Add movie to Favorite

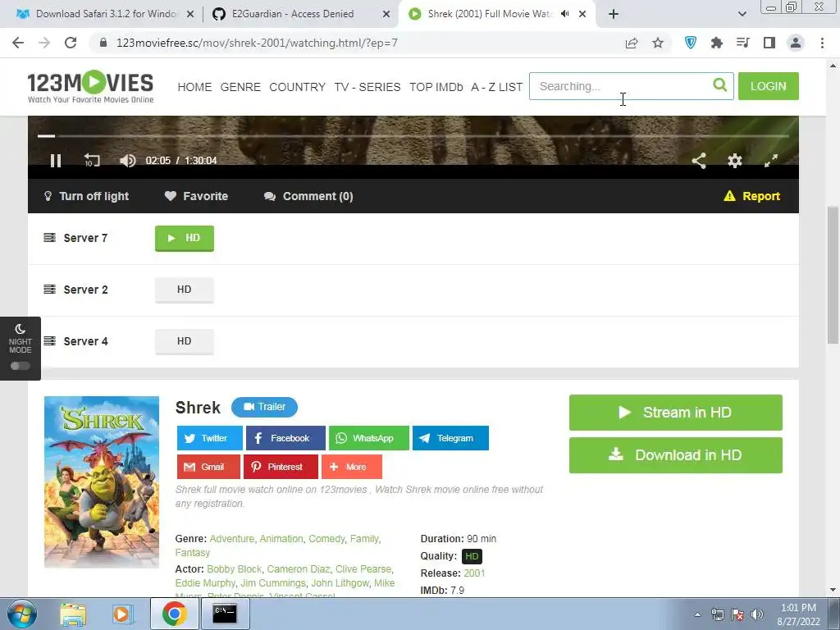pos(196,196)
